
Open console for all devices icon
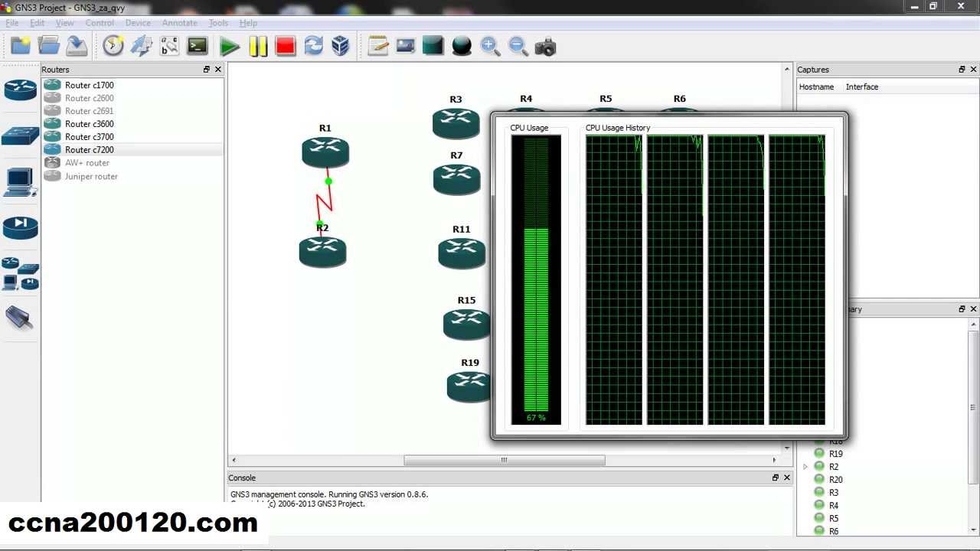pyautogui.click(x=198, y=46)
